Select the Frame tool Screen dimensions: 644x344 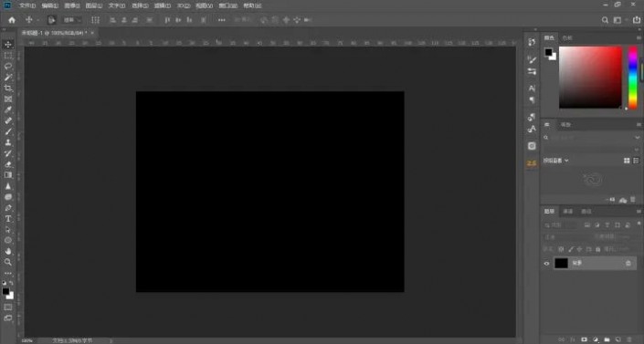8,99
